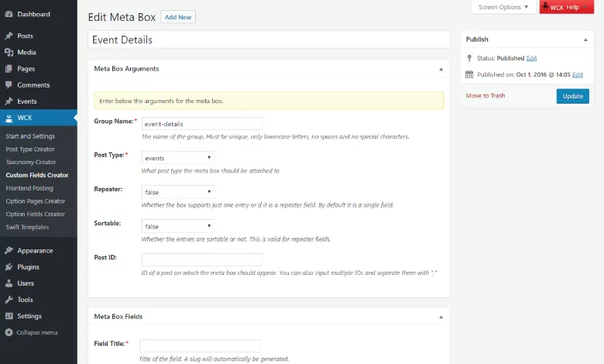The image size is (604, 364).
Task: Open Media library icon
Action: point(9,53)
